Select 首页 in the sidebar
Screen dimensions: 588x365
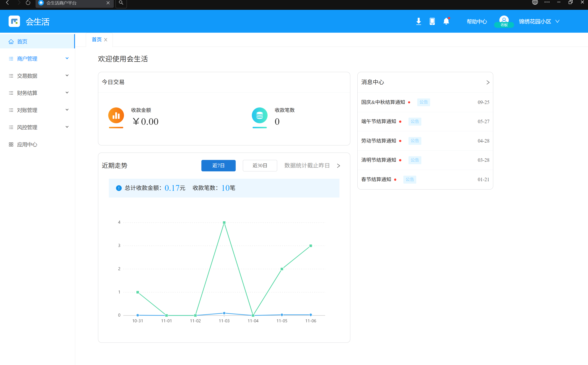pos(37,41)
